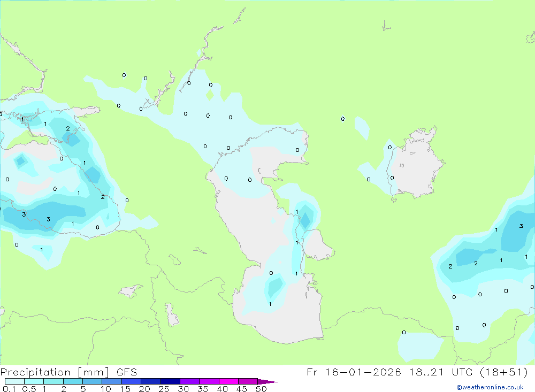Click the '50' legend scale value
The image size is (535, 392).
click(262, 389)
